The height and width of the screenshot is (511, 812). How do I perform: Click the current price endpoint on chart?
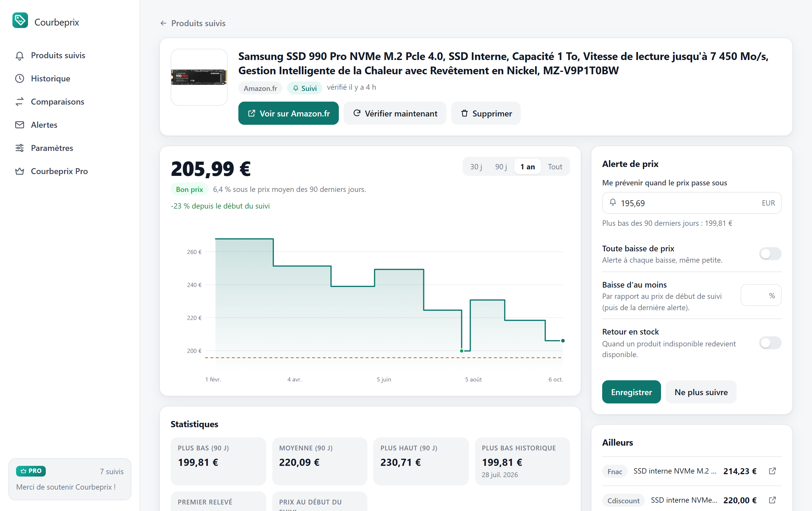point(563,341)
